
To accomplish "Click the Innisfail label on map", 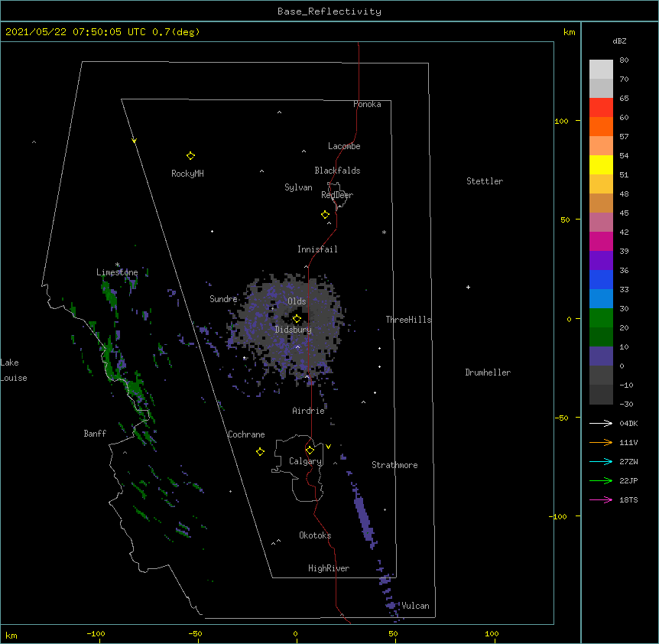I will 317,249.
